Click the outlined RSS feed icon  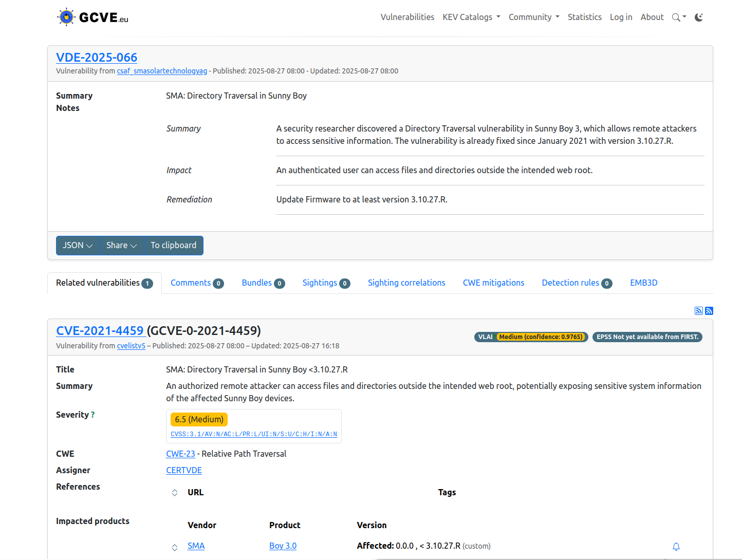click(698, 311)
